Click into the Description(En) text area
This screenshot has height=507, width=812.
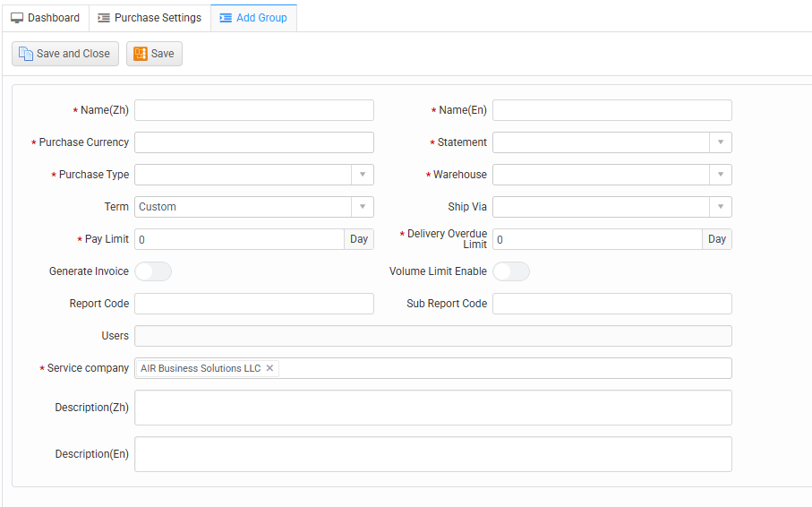(x=432, y=454)
